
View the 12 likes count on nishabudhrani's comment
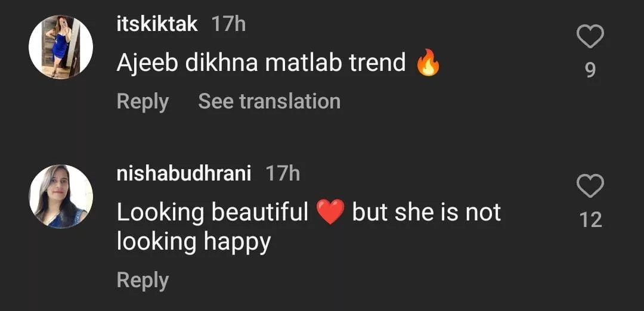(x=590, y=220)
